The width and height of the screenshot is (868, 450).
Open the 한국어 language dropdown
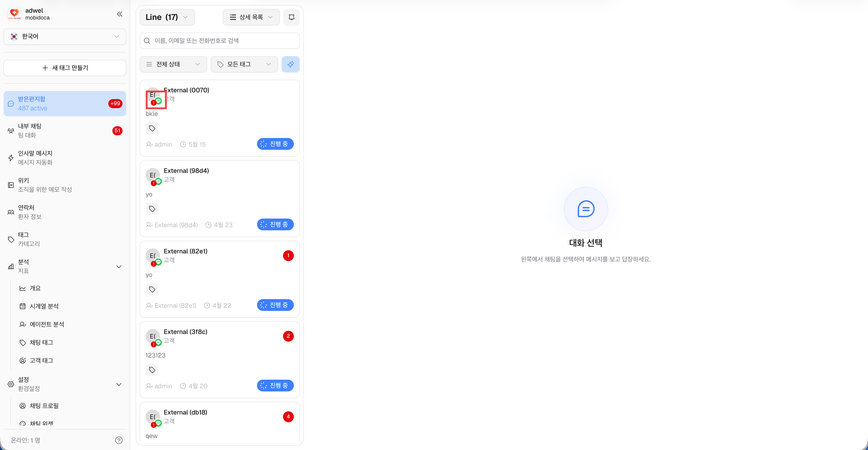pyautogui.click(x=65, y=36)
